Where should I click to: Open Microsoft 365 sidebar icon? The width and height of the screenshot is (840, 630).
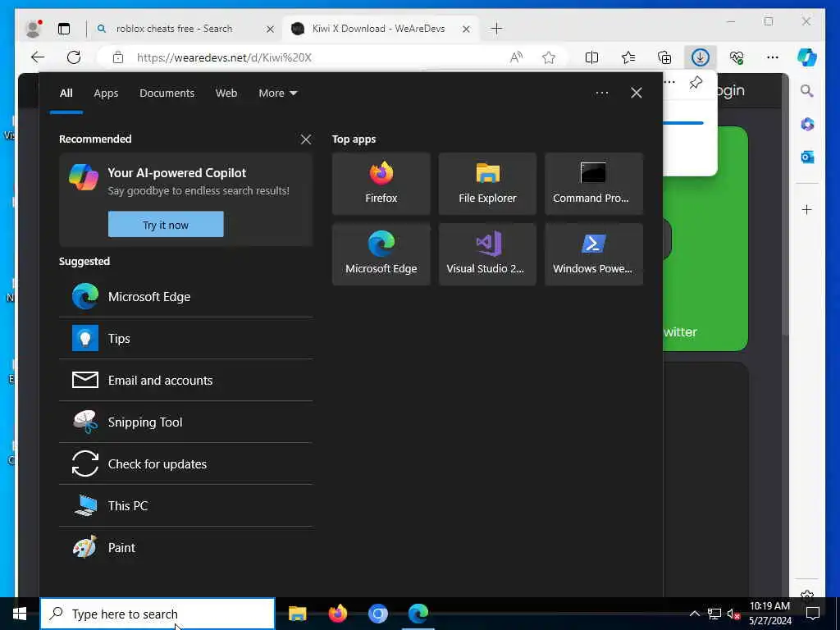(807, 124)
